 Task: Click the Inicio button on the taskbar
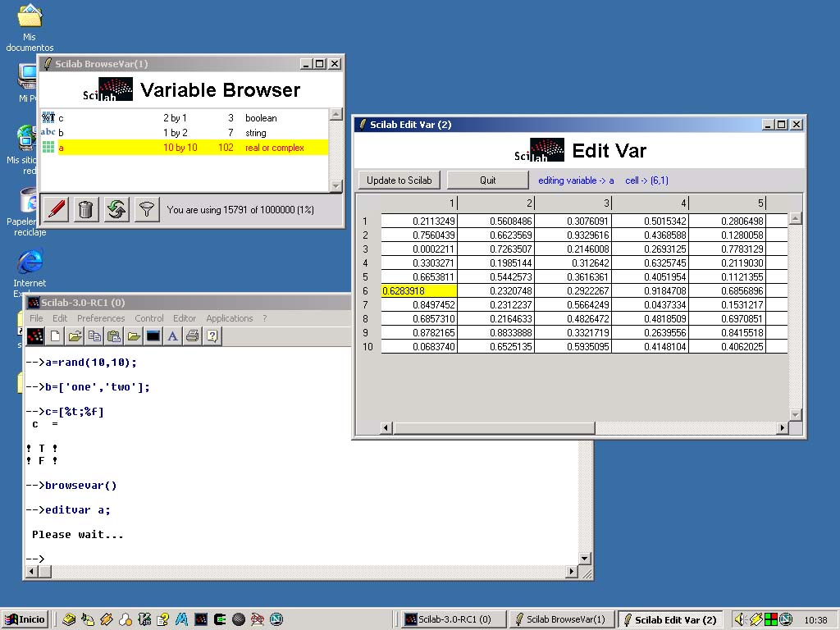pos(25,619)
